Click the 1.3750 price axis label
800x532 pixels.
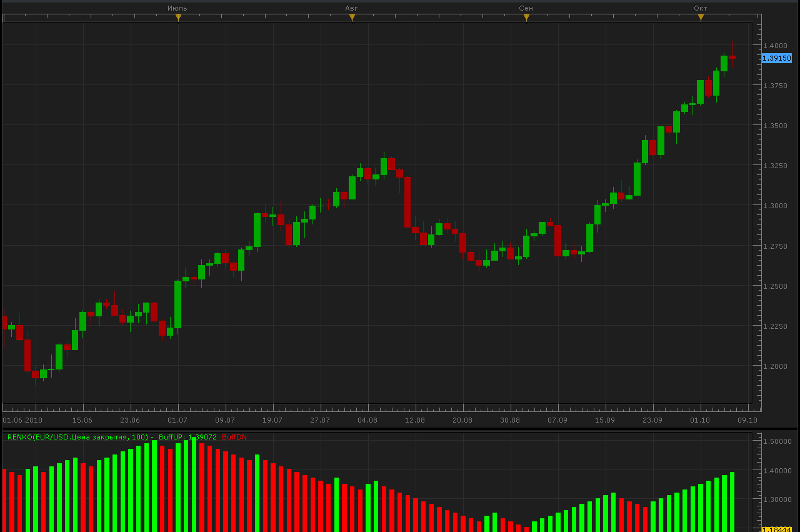pyautogui.click(x=774, y=86)
